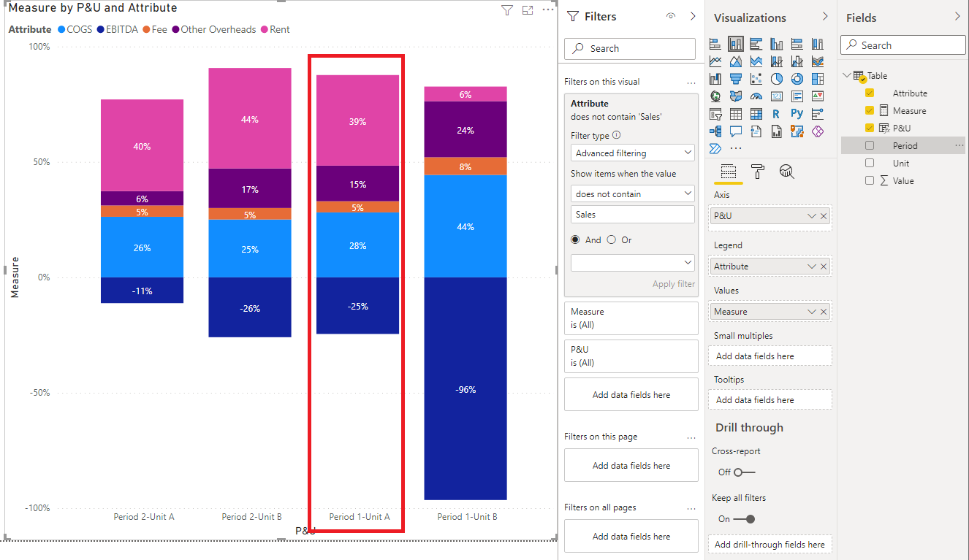
Task: Click the Focus mode icon on chart
Action: point(528,10)
